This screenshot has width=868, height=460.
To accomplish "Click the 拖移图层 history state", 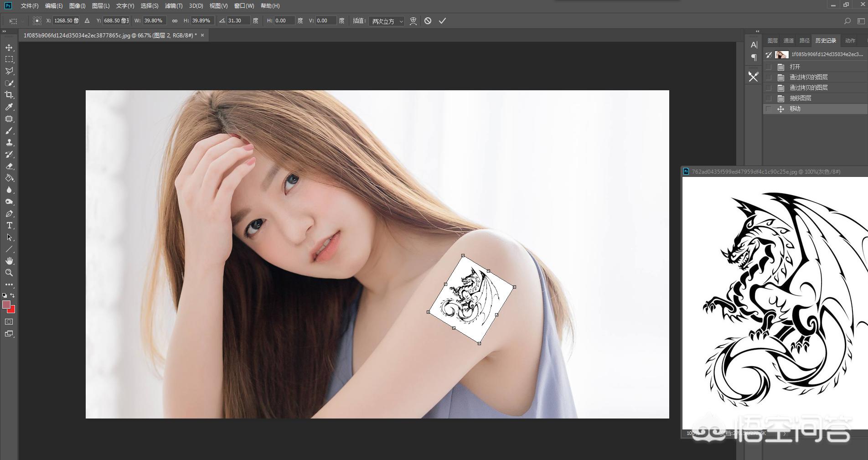I will pos(800,98).
